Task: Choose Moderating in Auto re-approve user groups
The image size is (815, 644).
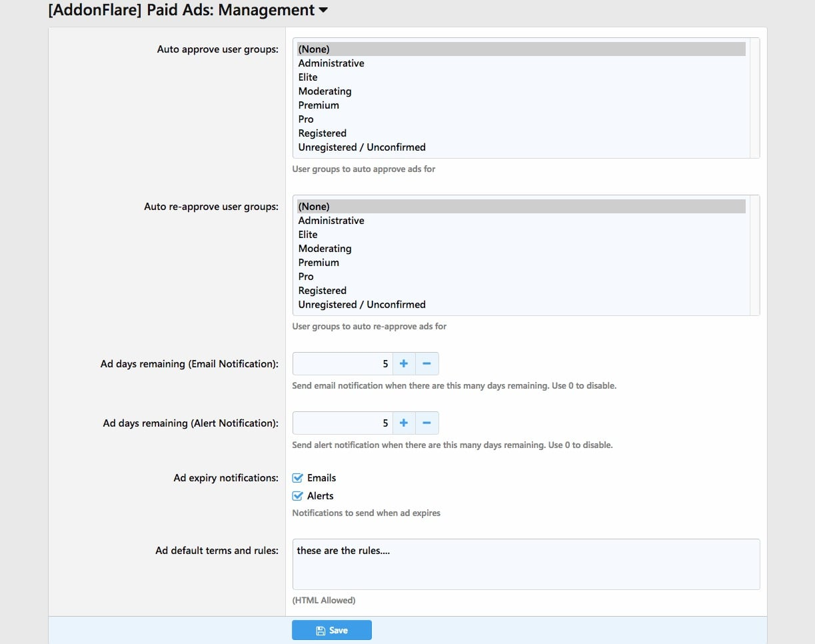Action: (x=325, y=249)
